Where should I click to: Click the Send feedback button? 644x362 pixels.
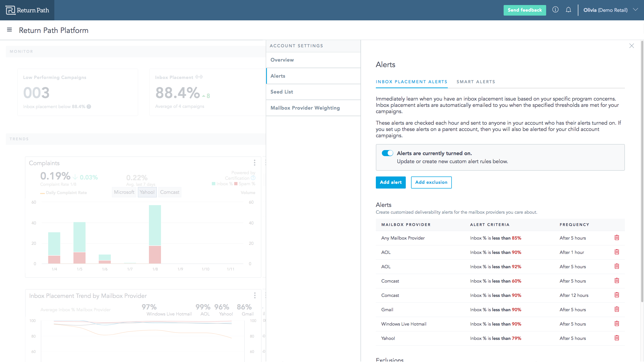click(x=525, y=10)
